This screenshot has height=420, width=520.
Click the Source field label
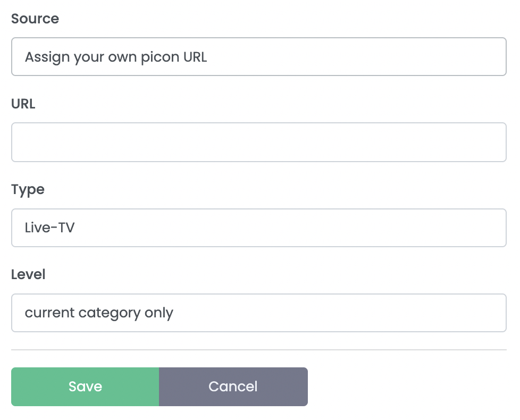35,19
